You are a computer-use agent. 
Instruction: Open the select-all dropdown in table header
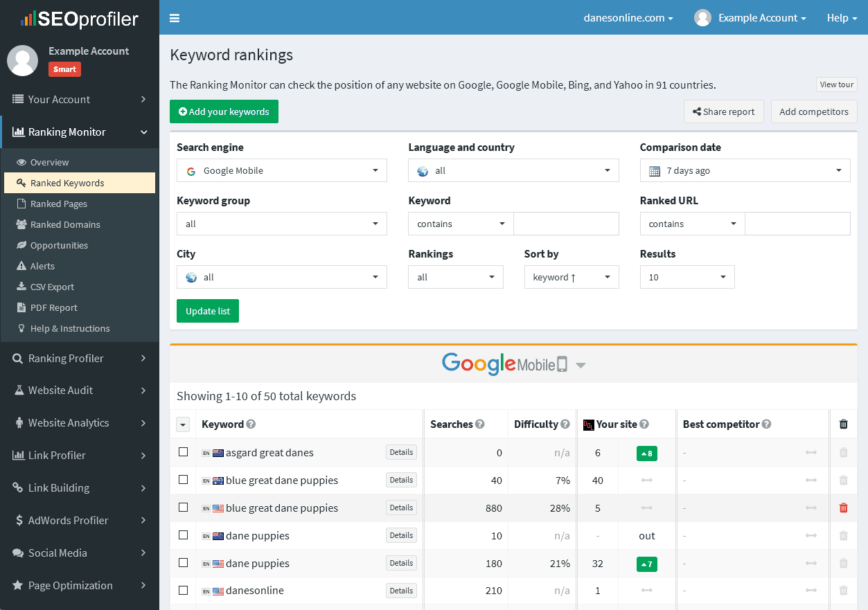pyautogui.click(x=182, y=424)
